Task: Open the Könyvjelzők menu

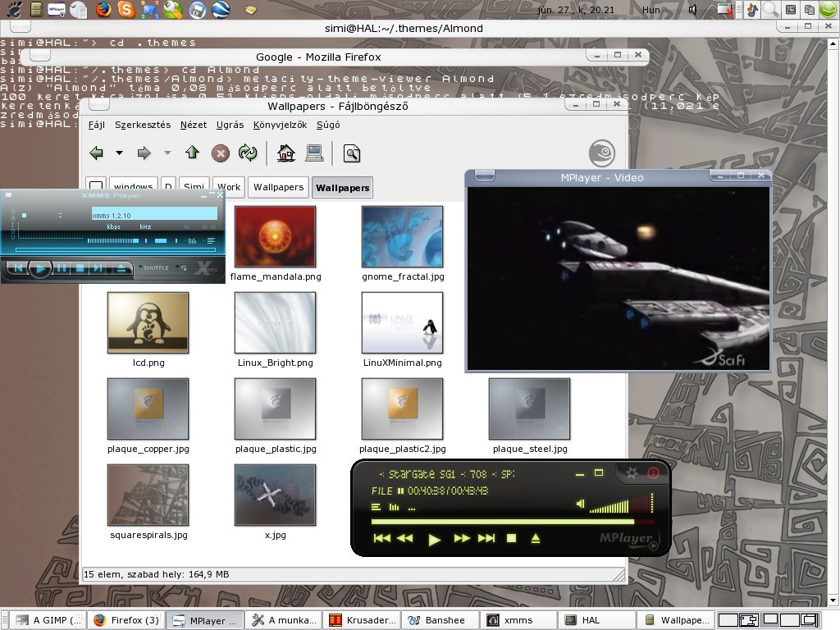Action: (281, 125)
